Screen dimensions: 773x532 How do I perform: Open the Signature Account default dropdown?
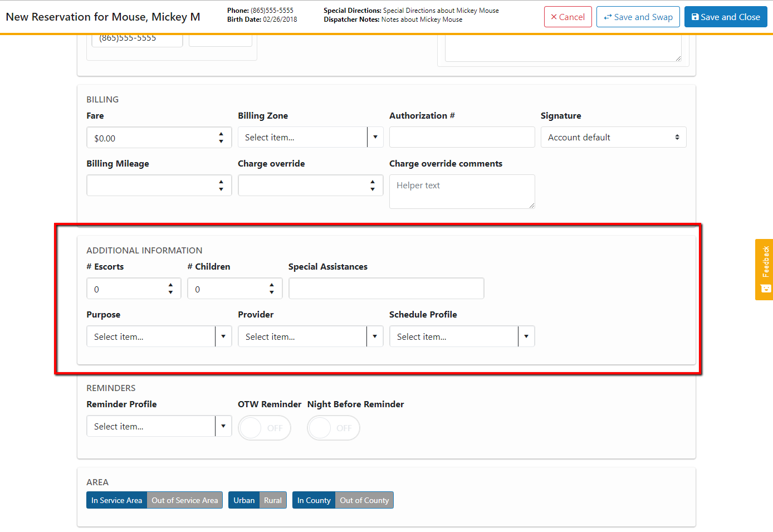point(613,137)
